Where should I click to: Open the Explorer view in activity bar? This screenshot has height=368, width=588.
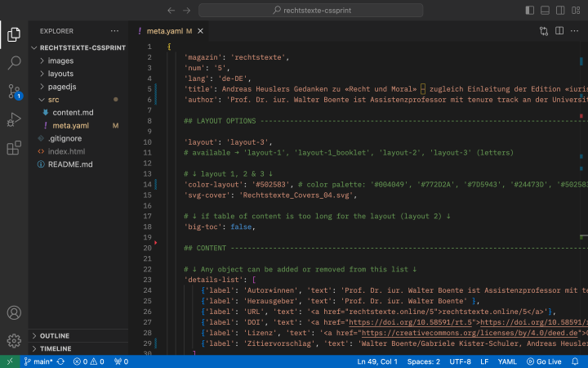click(x=14, y=34)
